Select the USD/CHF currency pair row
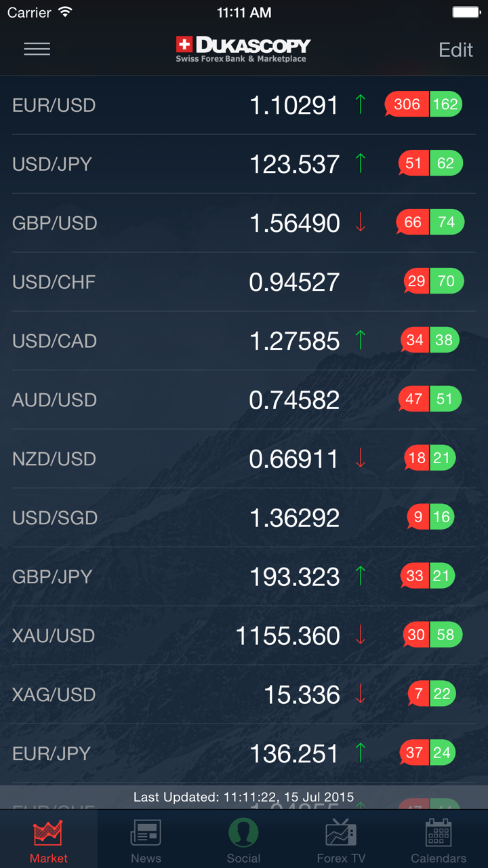 point(244,281)
